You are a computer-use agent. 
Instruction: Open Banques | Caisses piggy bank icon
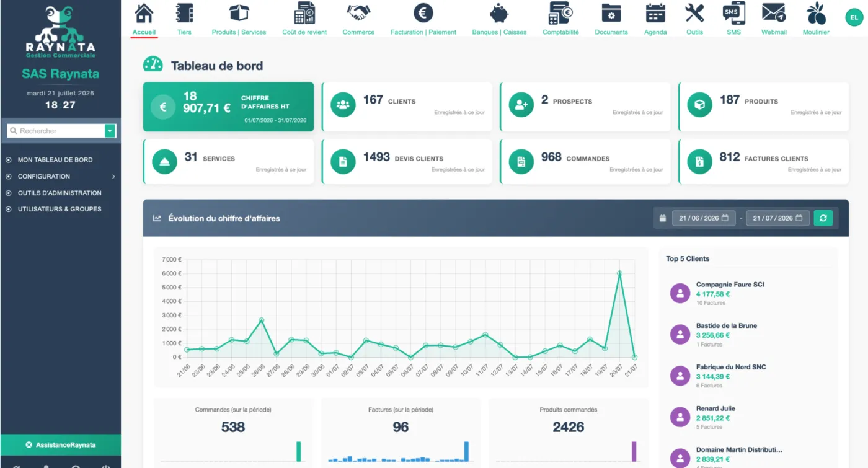(x=499, y=12)
